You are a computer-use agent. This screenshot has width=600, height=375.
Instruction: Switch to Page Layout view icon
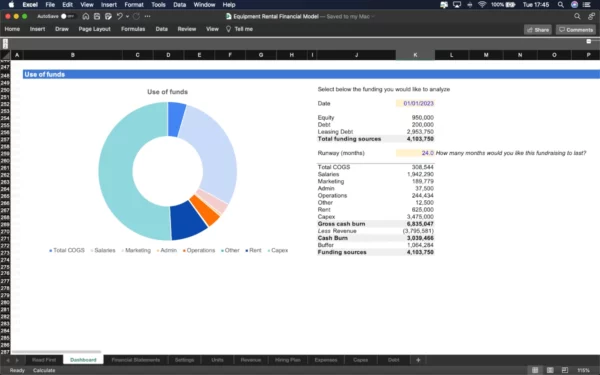[x=550, y=370]
